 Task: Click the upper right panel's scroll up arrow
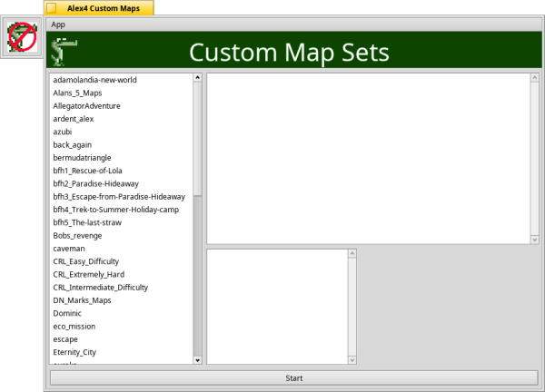coord(535,78)
